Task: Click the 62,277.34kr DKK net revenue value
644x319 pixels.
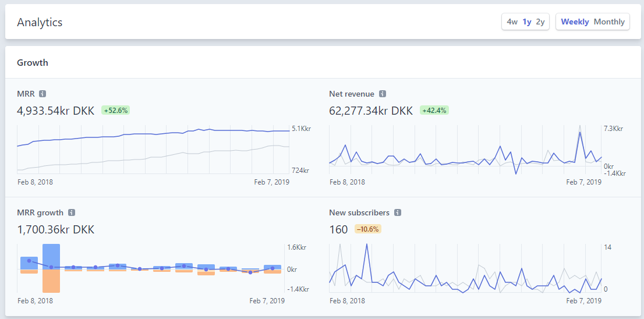Action: (371, 111)
